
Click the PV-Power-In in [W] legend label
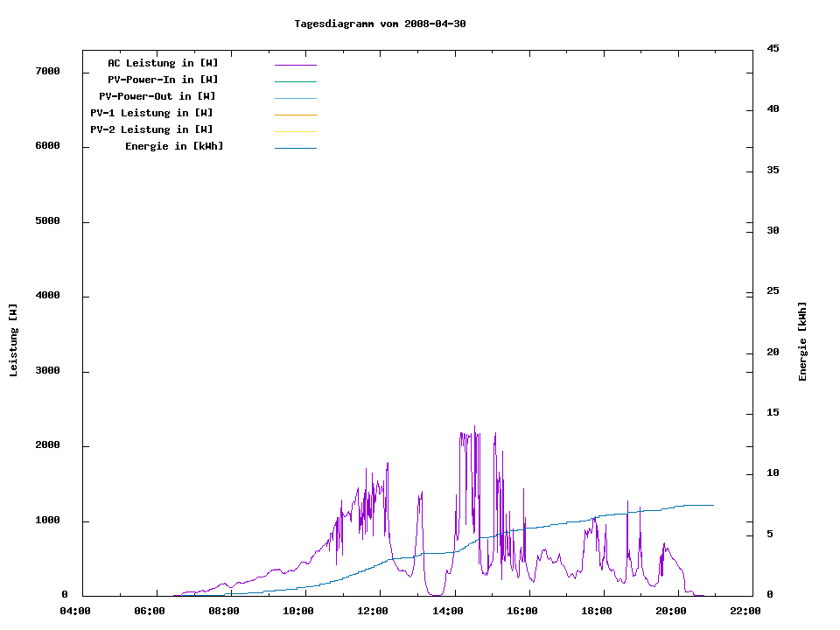[163, 80]
